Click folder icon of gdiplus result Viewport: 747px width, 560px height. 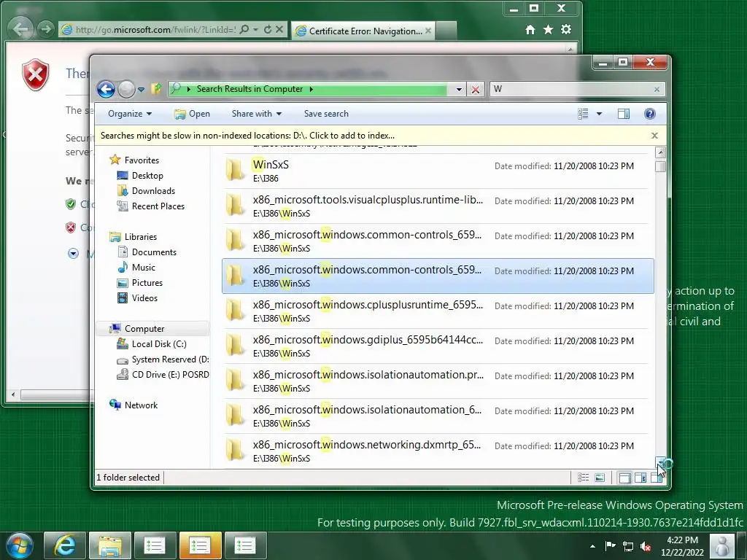tap(235, 345)
